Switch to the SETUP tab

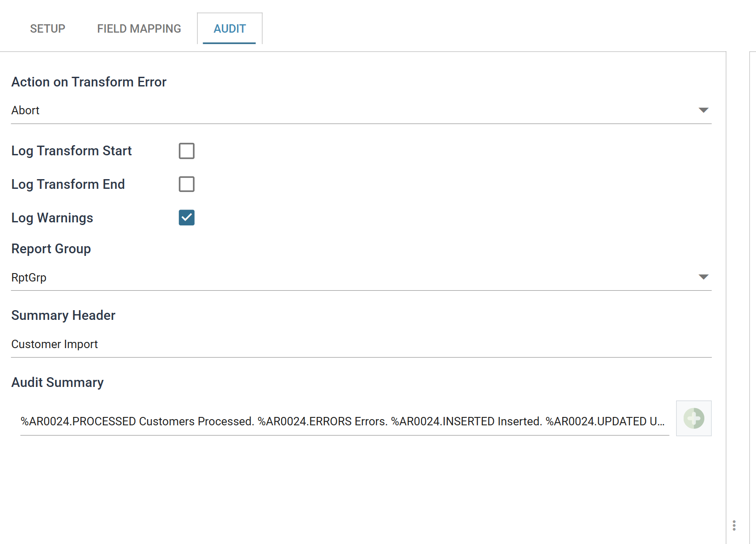[48, 29]
